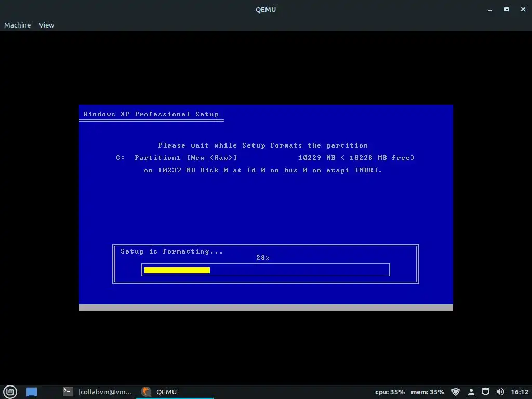The image size is (532, 399).
Task: Click the QEMU app icon in the taskbar
Action: [146, 392]
